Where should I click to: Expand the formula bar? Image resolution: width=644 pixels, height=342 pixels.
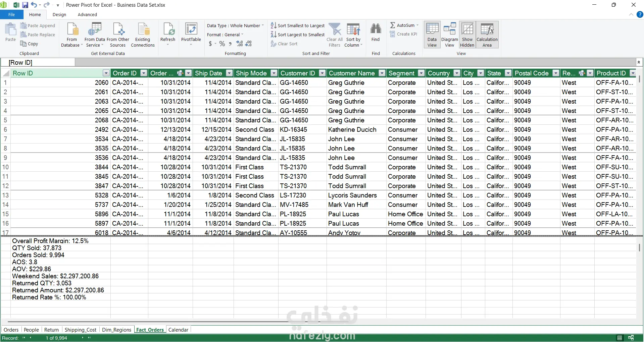[x=639, y=62]
